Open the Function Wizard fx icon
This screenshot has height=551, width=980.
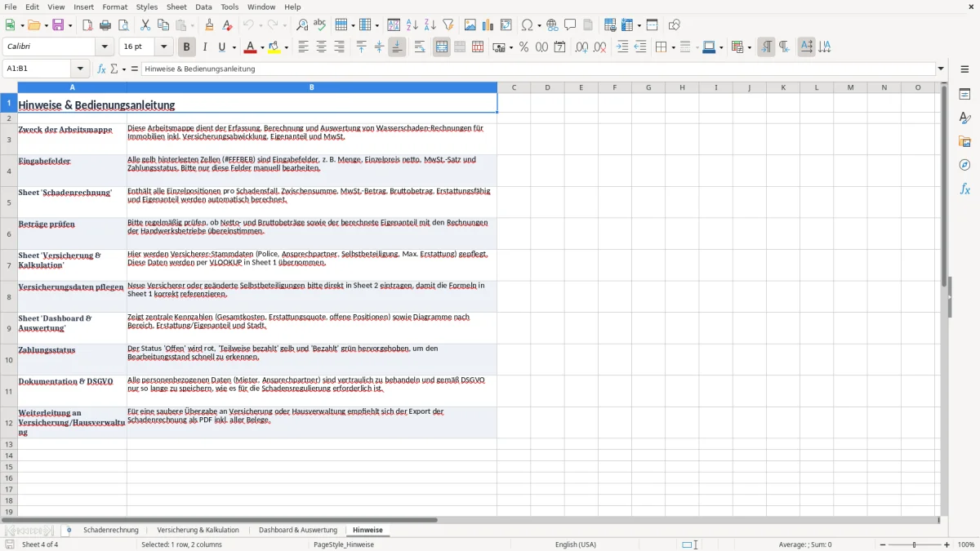pyautogui.click(x=102, y=69)
